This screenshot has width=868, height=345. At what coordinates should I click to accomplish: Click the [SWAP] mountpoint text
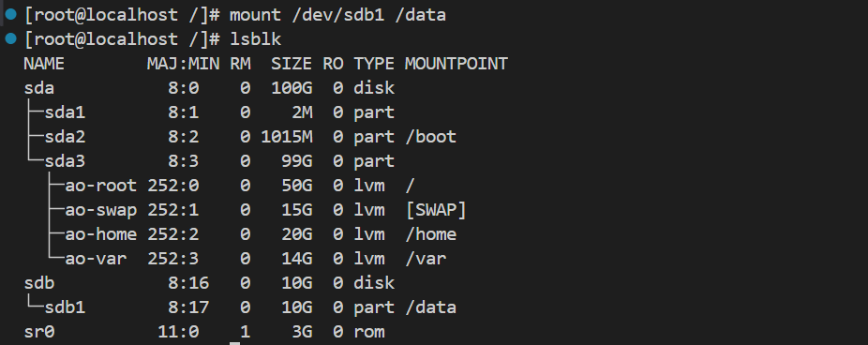point(436,210)
